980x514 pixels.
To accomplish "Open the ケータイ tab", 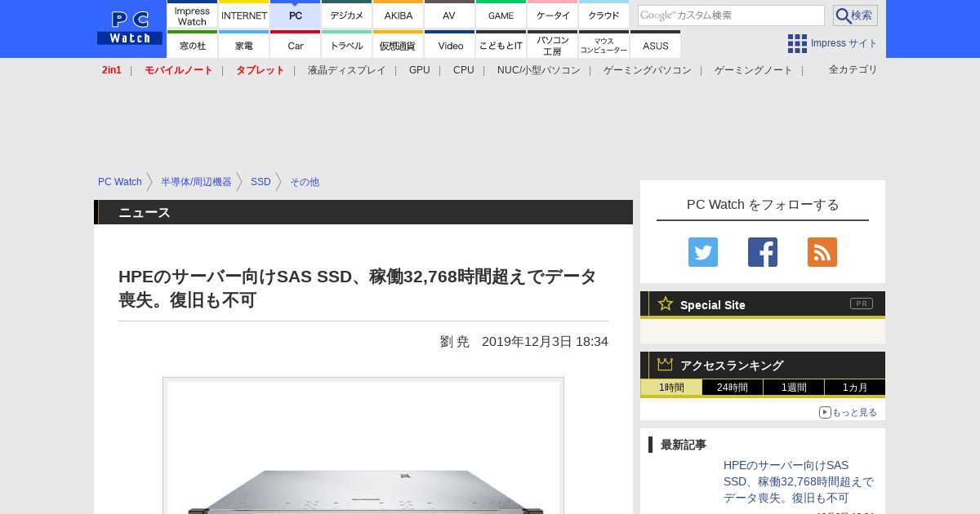I will [553, 15].
